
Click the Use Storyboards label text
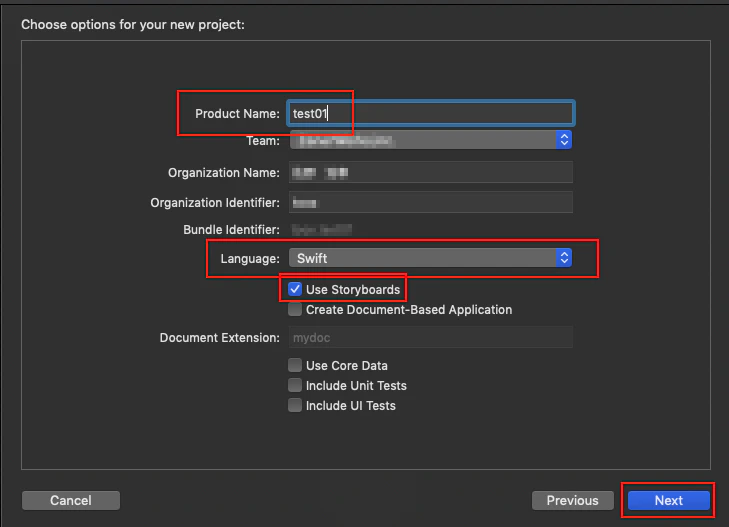pyautogui.click(x=353, y=290)
